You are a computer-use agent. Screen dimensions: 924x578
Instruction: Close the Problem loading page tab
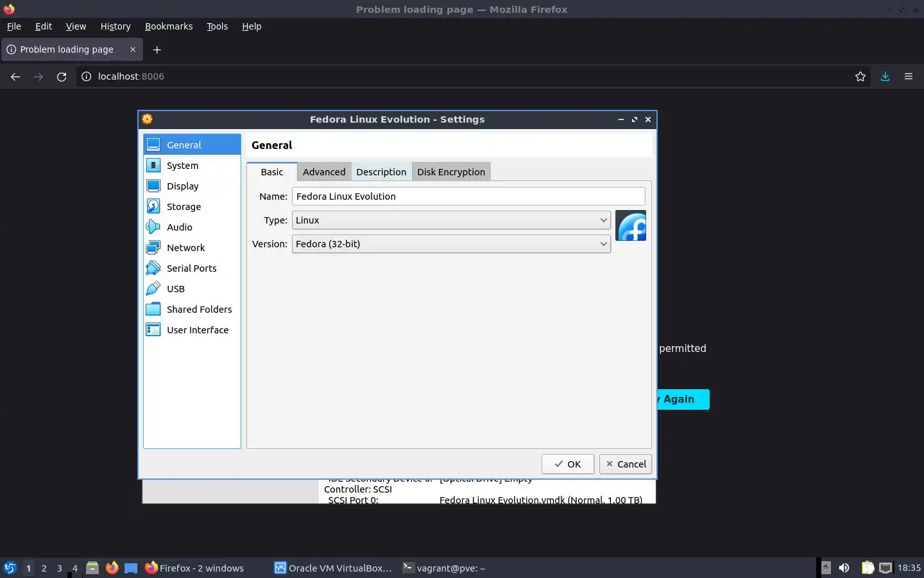133,49
